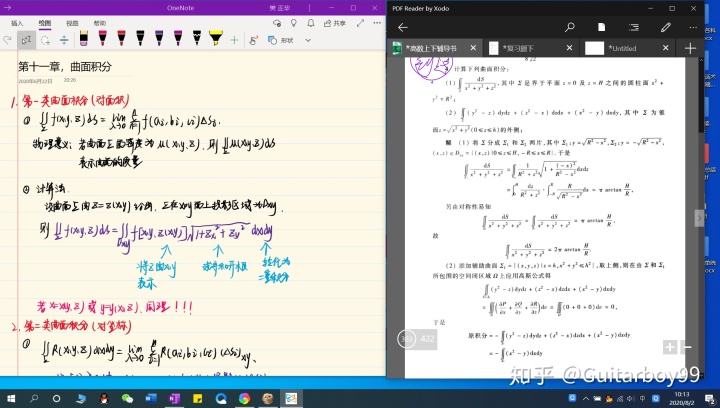Click the redo arrow in OneNote
720x408 pixels.
(x=7, y=40)
